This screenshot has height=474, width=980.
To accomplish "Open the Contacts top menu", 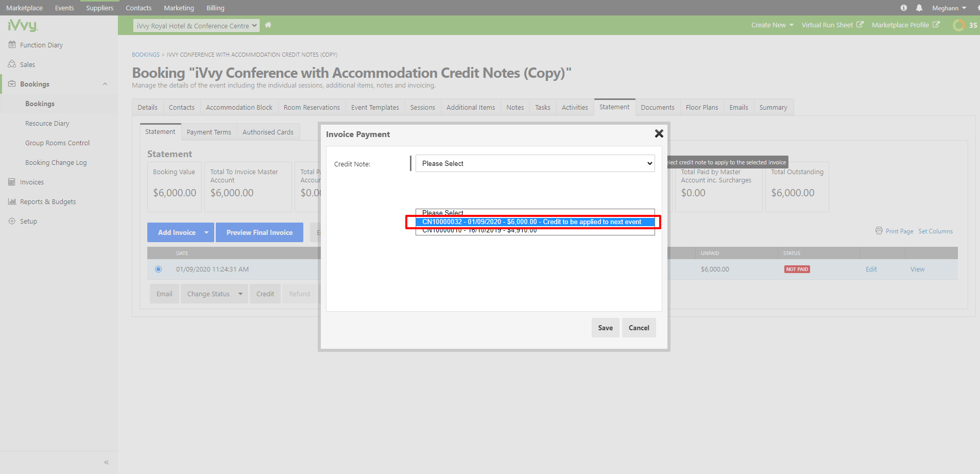I will click(x=139, y=8).
